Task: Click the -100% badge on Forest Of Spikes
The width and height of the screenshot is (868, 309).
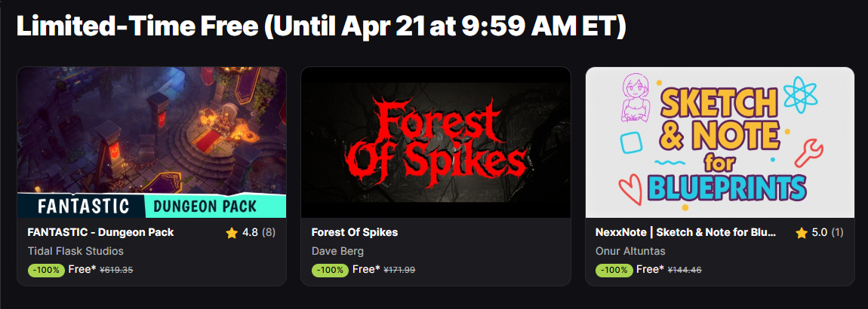Action: click(x=330, y=270)
